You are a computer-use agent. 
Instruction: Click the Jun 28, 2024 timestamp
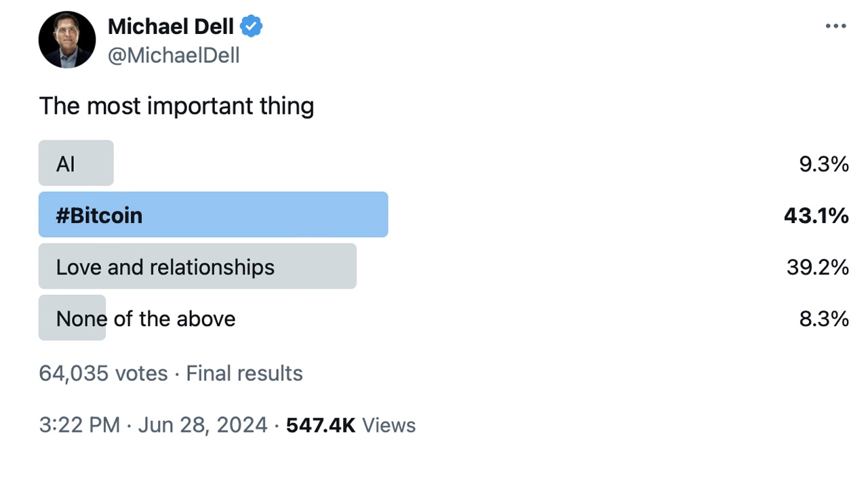[x=203, y=425]
